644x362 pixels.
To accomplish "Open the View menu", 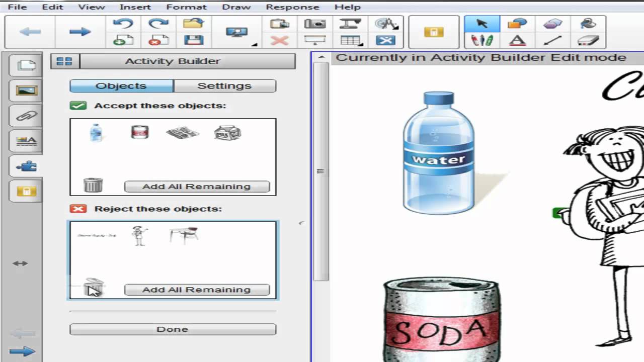I will (x=92, y=7).
